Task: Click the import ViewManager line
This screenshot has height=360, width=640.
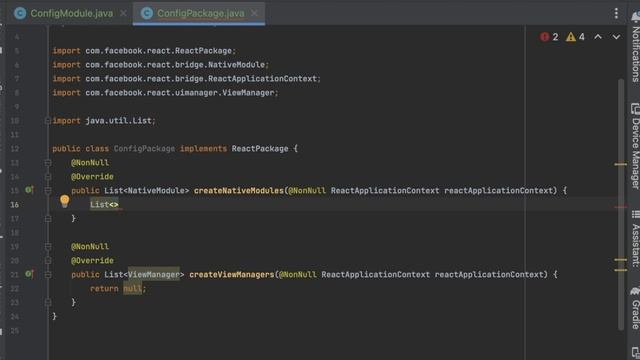Action: [x=165, y=93]
